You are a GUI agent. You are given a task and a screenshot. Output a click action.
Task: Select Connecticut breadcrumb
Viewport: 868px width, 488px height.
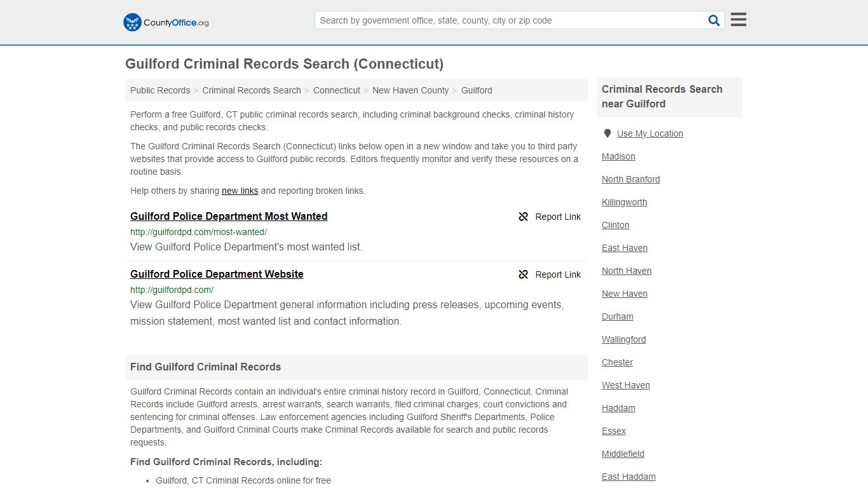click(x=337, y=90)
